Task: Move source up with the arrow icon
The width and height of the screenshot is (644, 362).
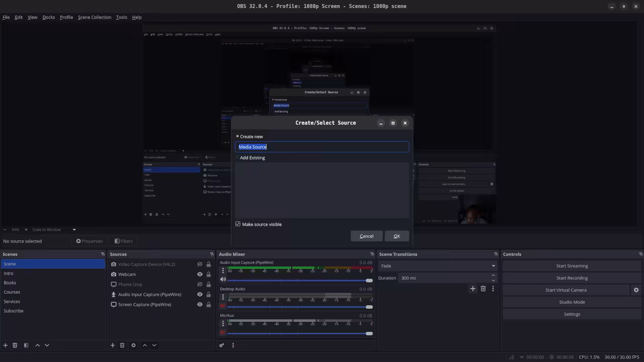Action: coord(144,345)
